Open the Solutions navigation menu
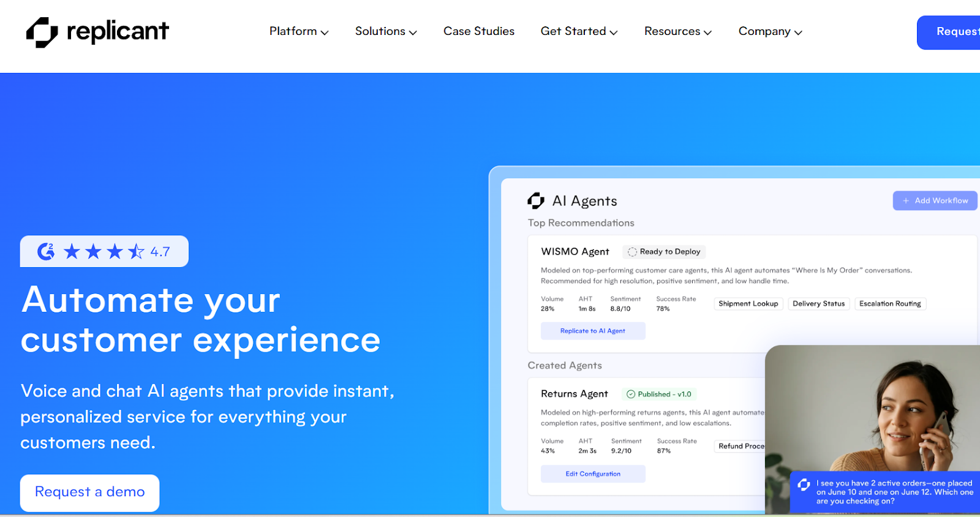980x517 pixels. click(386, 31)
